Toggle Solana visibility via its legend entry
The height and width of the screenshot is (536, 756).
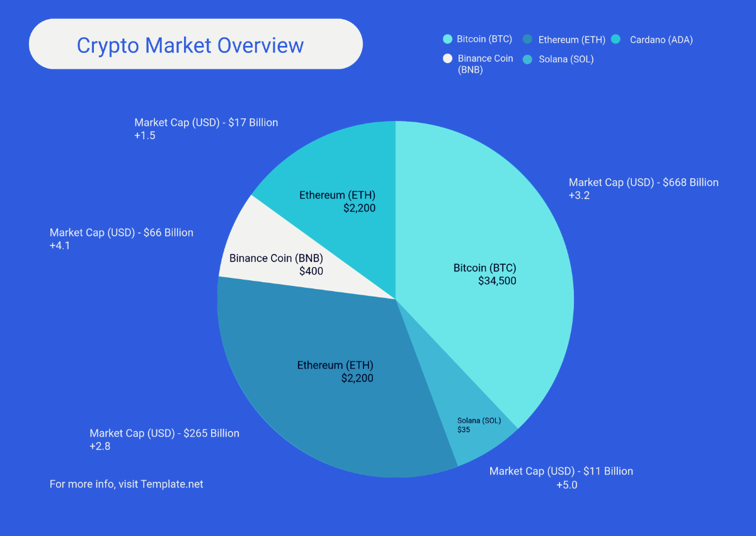tap(558, 59)
